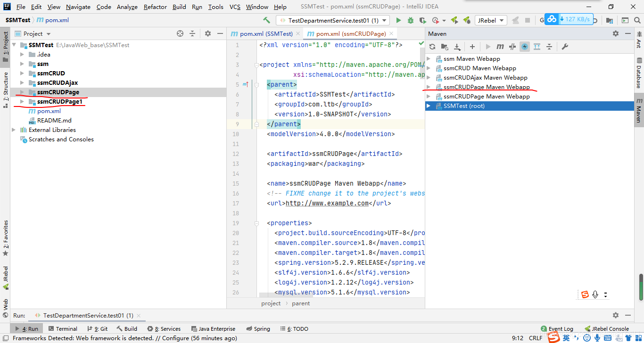Open 9: Git tool window
This screenshot has height=343, width=644.
[98, 329]
